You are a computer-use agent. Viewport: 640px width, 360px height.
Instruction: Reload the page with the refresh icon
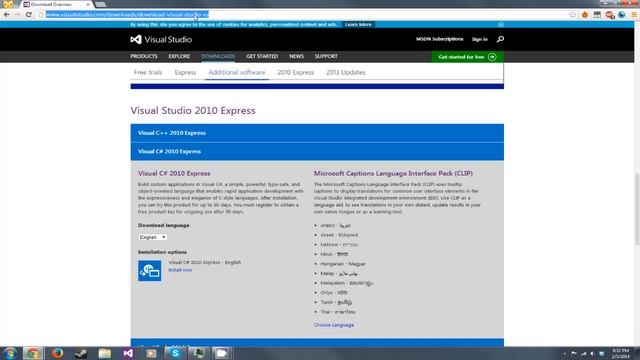(x=29, y=15)
